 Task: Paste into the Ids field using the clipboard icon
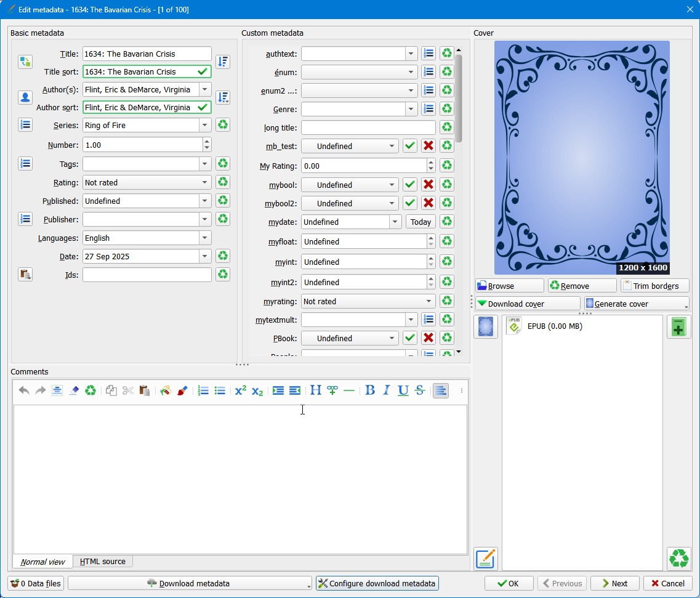[x=25, y=275]
